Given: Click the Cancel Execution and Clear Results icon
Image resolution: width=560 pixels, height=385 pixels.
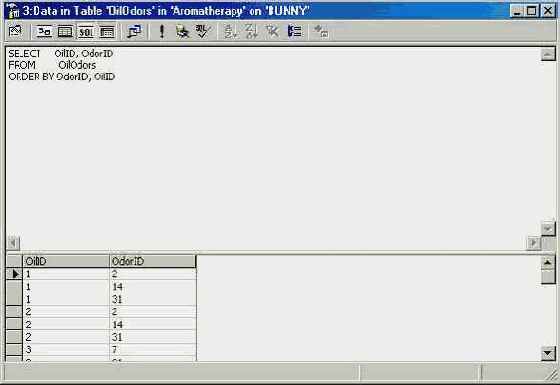Looking at the screenshot, I should [x=182, y=31].
